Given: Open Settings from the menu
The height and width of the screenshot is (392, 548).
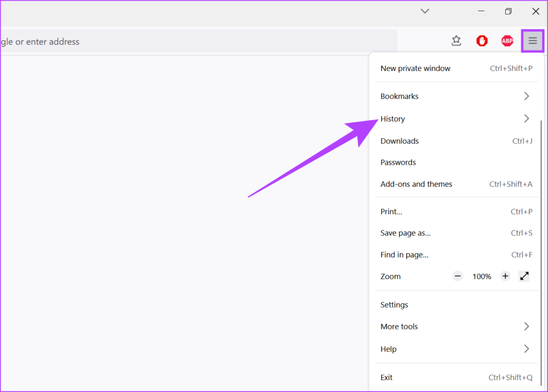Looking at the screenshot, I should pyautogui.click(x=394, y=304).
